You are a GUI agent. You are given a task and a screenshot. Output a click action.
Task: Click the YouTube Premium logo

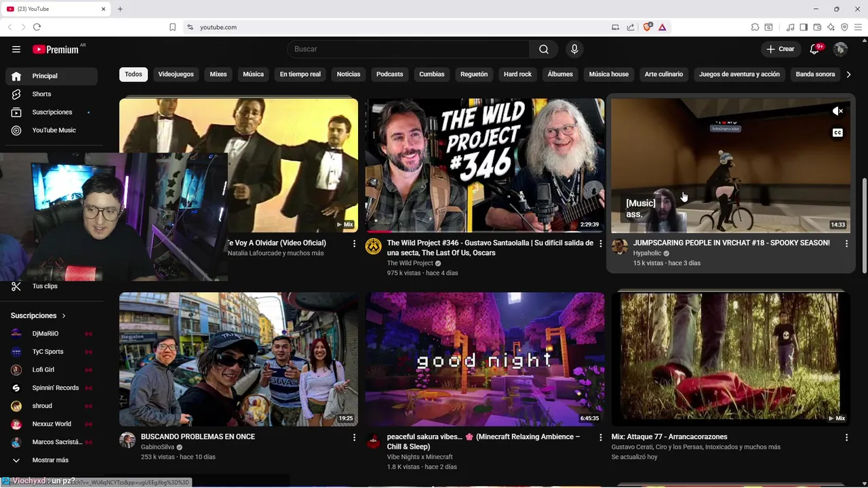pos(57,49)
